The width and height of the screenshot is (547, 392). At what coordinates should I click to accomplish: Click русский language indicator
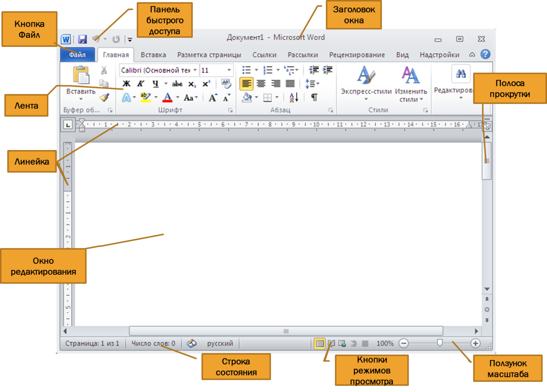click(220, 343)
